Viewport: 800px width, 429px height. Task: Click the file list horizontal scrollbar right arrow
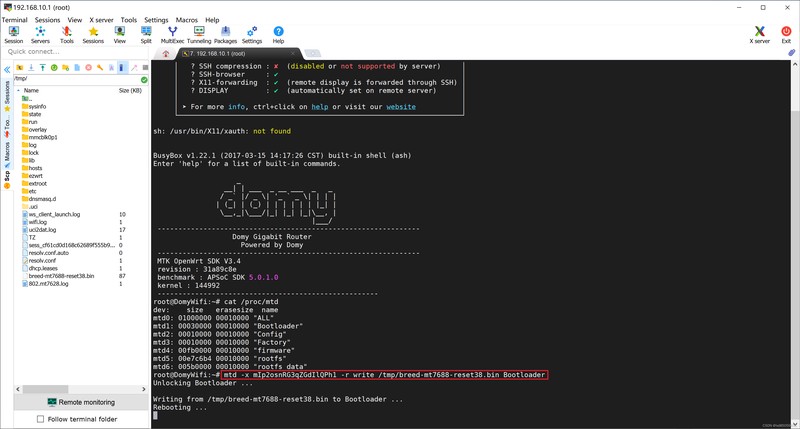[144, 389]
